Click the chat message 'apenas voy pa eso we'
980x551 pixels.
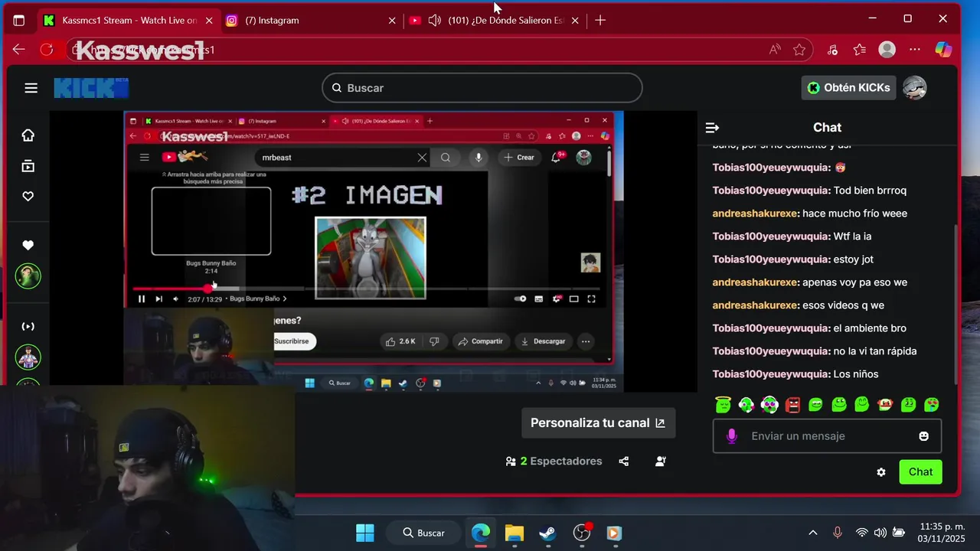pos(854,282)
